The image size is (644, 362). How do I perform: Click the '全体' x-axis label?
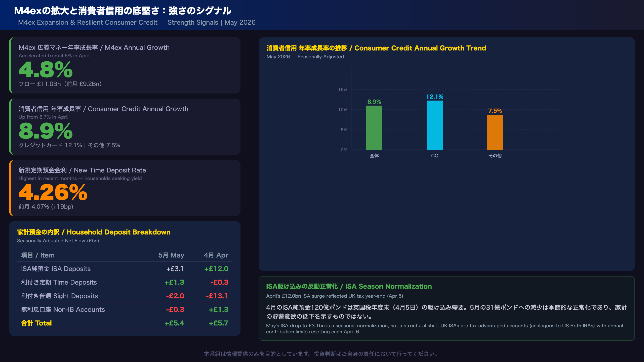(x=374, y=156)
